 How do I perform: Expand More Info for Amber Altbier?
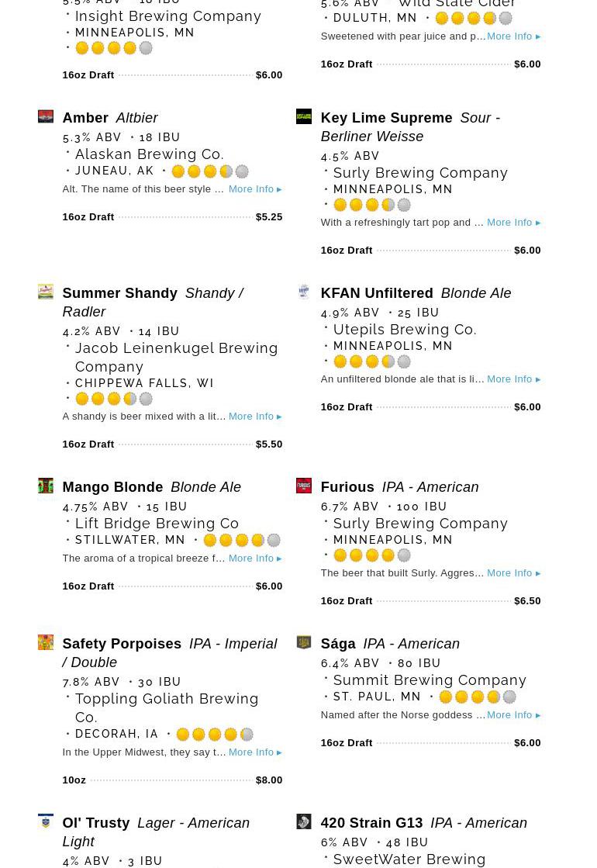point(255,189)
